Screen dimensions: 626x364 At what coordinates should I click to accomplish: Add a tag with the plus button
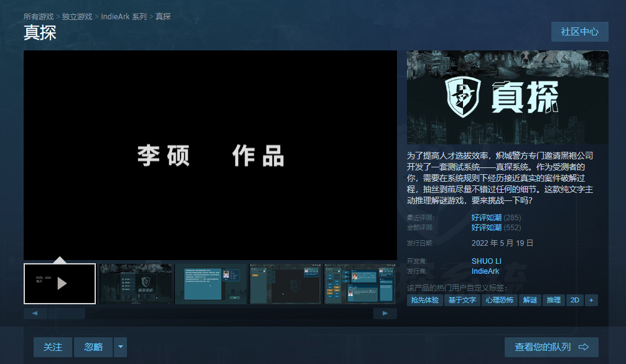point(591,300)
